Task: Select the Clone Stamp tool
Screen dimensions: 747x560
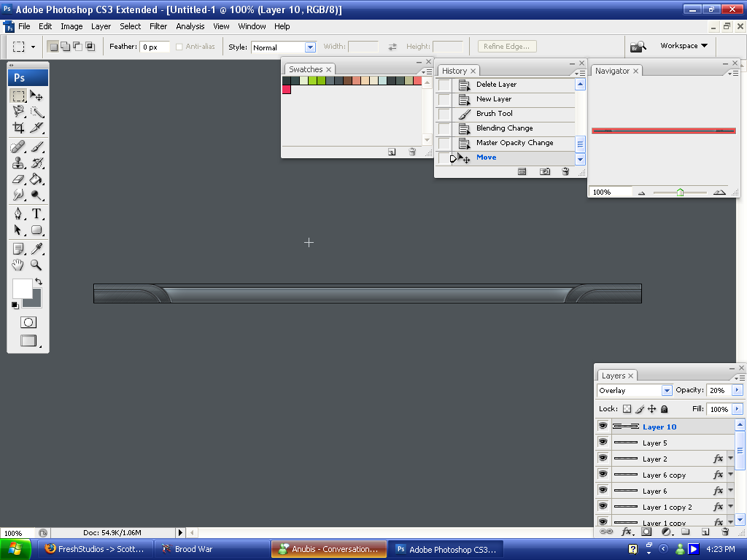Action: [x=18, y=163]
